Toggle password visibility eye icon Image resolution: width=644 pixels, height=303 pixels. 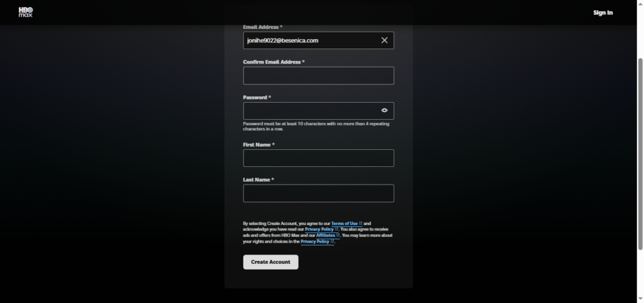384,111
